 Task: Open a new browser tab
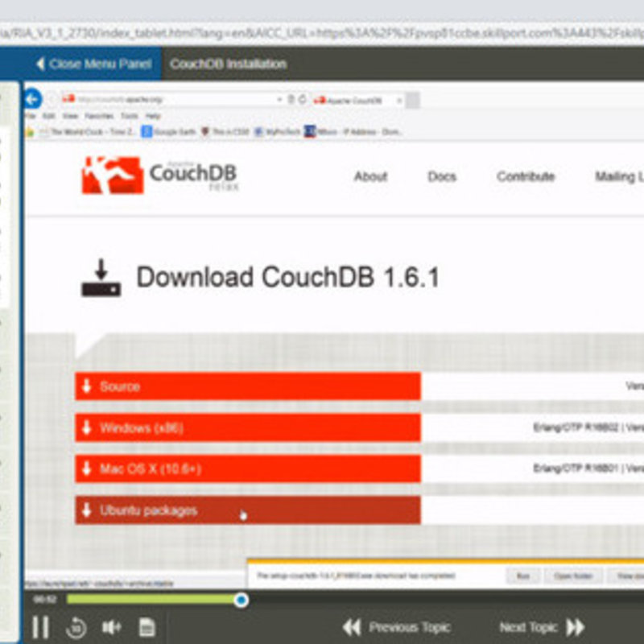[x=413, y=100]
